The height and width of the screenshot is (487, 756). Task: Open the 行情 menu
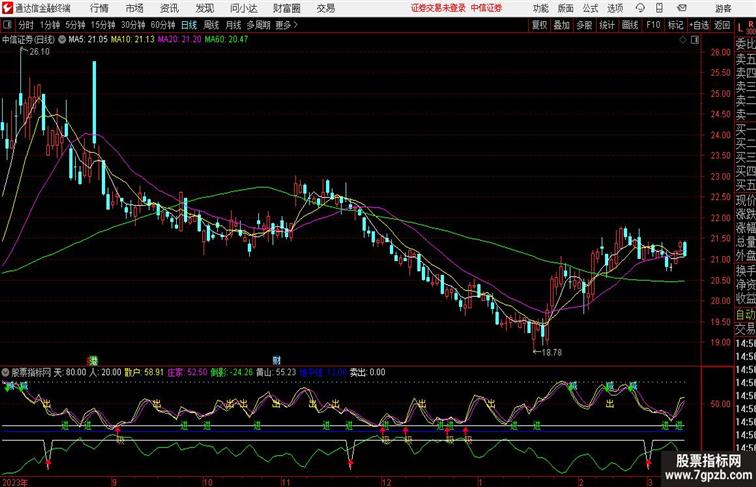[x=99, y=8]
